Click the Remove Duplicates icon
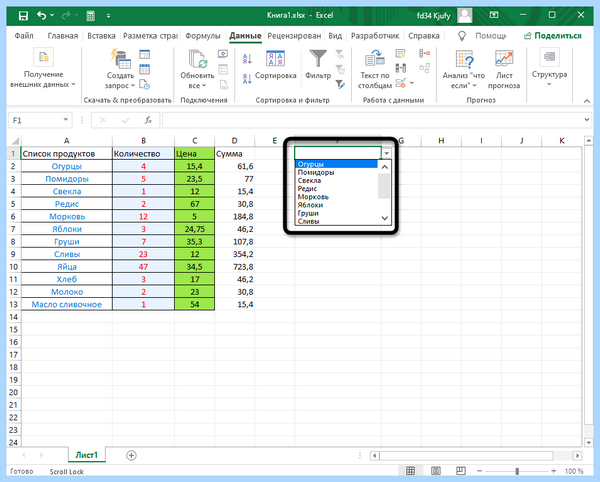600x482 pixels. [400, 68]
